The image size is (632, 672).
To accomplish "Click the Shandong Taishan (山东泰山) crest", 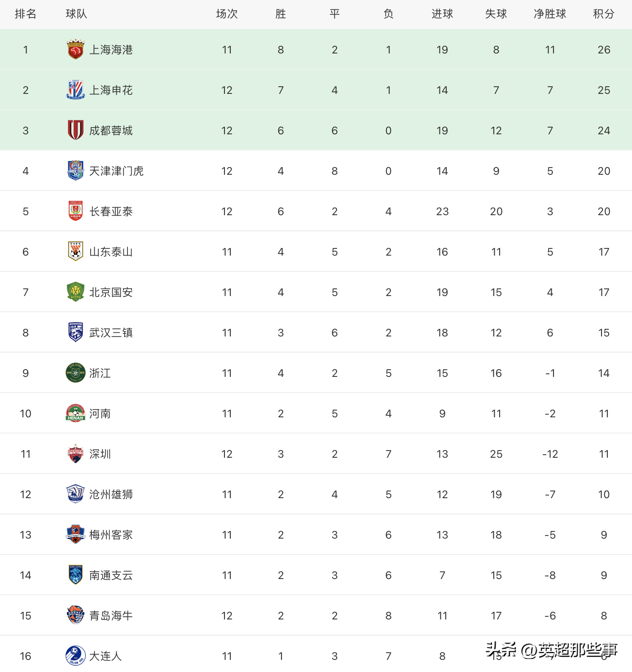I will tap(75, 252).
